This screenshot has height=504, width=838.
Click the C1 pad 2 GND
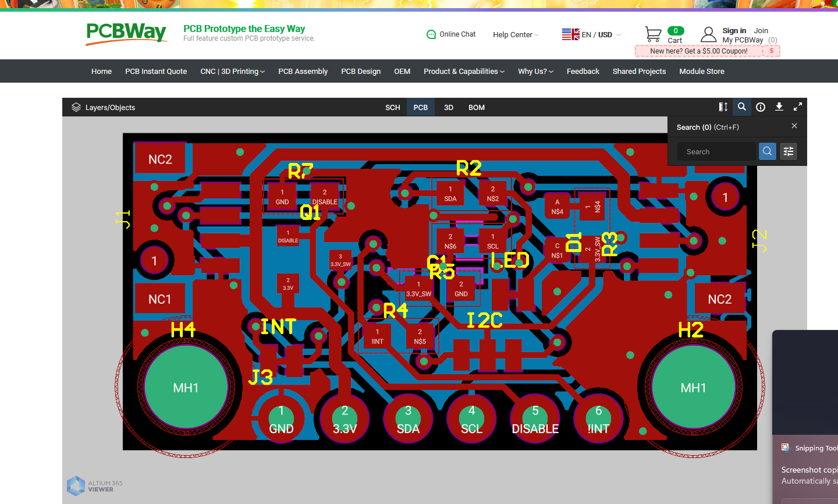click(x=461, y=289)
